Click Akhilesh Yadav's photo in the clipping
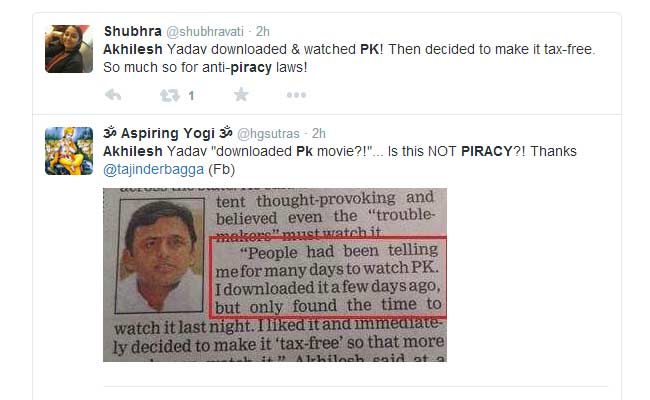The image size is (650, 400). pos(160,255)
